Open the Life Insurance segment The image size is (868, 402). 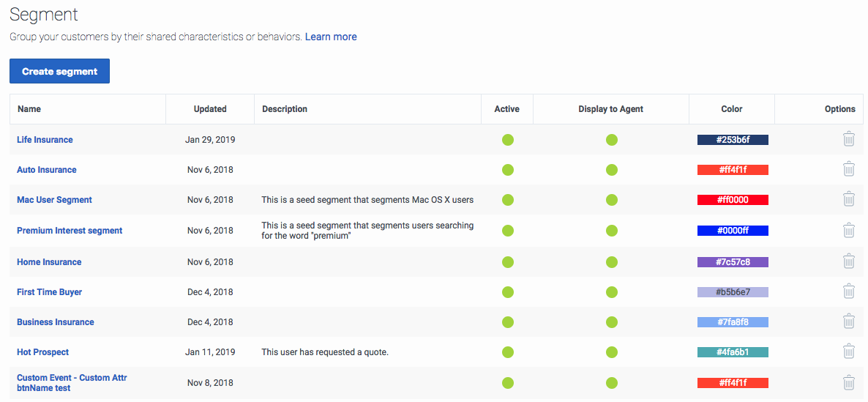(x=45, y=140)
